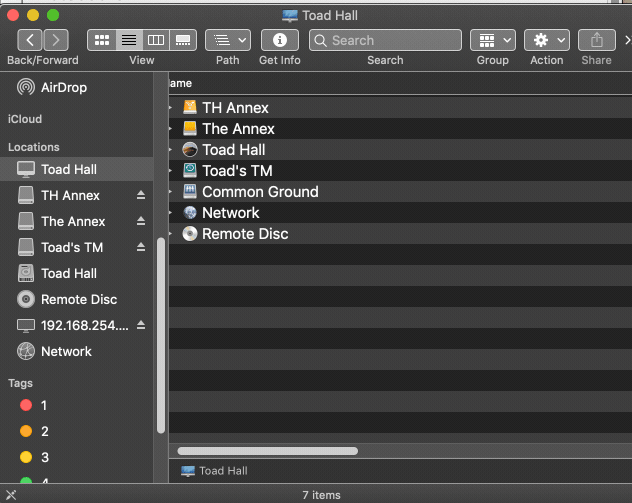Switch to column view
The width and height of the screenshot is (632, 503).
click(x=156, y=40)
